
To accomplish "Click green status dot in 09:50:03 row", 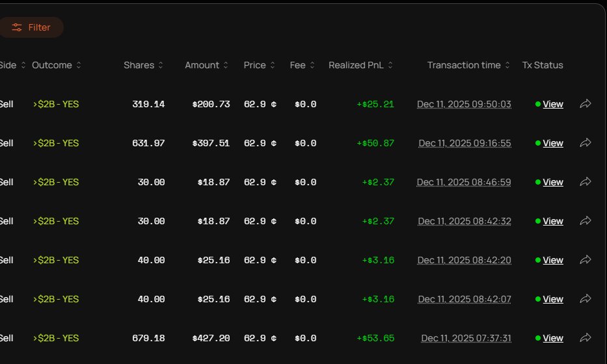I will (537, 104).
